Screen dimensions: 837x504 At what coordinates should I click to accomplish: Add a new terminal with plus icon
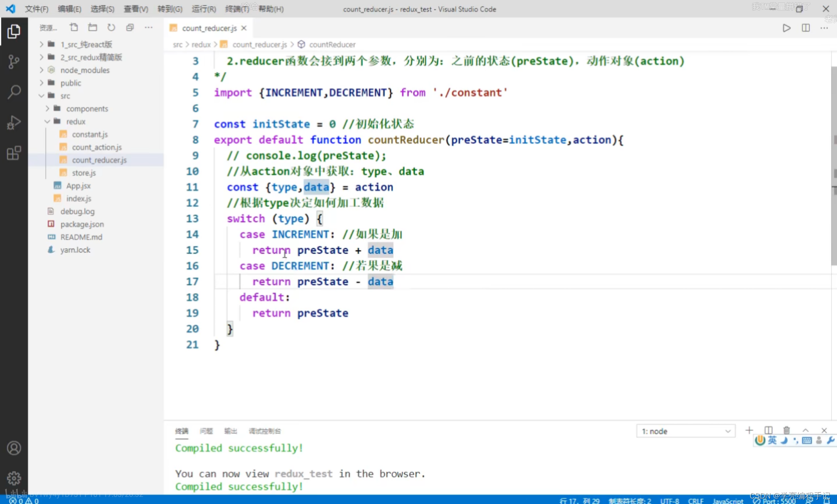point(749,430)
